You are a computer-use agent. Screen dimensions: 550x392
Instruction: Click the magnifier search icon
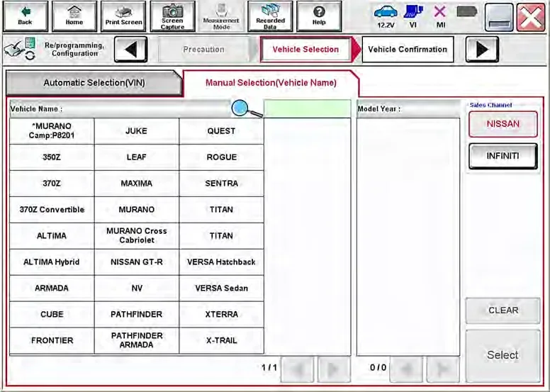(247, 108)
